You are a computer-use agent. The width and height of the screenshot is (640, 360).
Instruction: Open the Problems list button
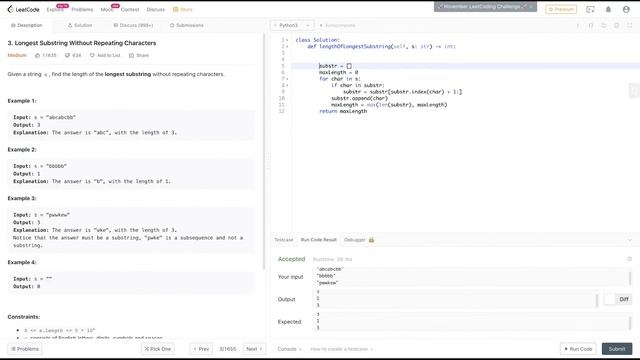25,349
